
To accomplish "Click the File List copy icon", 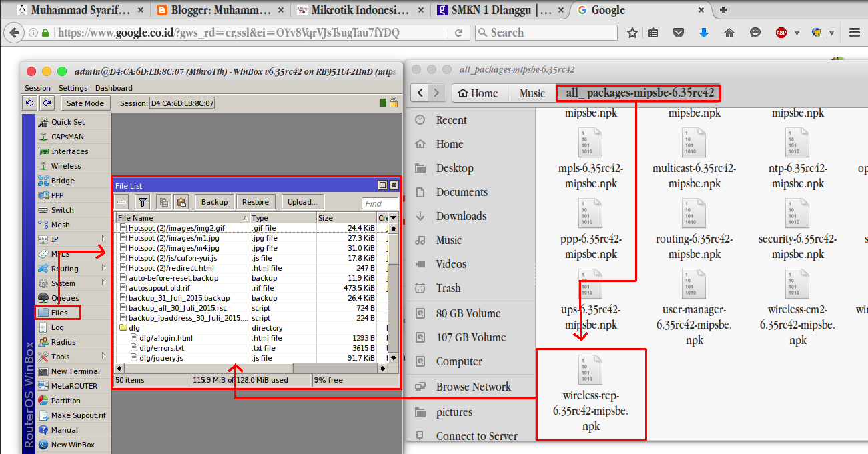I will 163,202.
